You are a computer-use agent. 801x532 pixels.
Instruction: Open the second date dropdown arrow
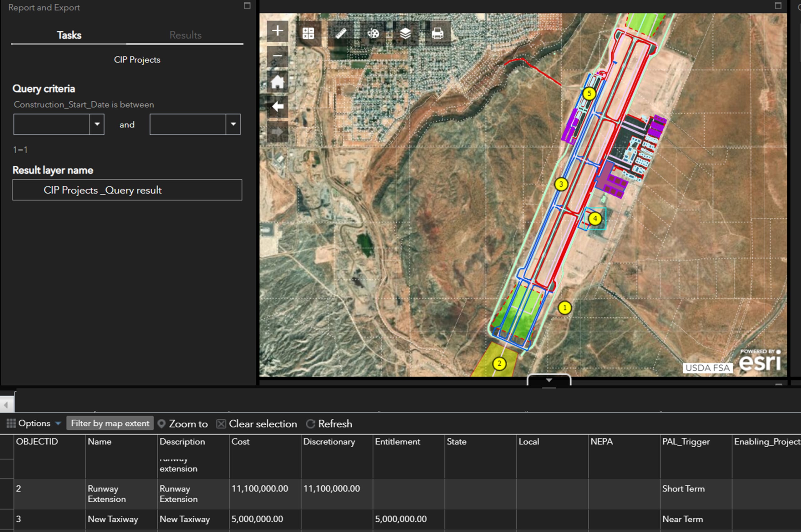click(x=233, y=124)
